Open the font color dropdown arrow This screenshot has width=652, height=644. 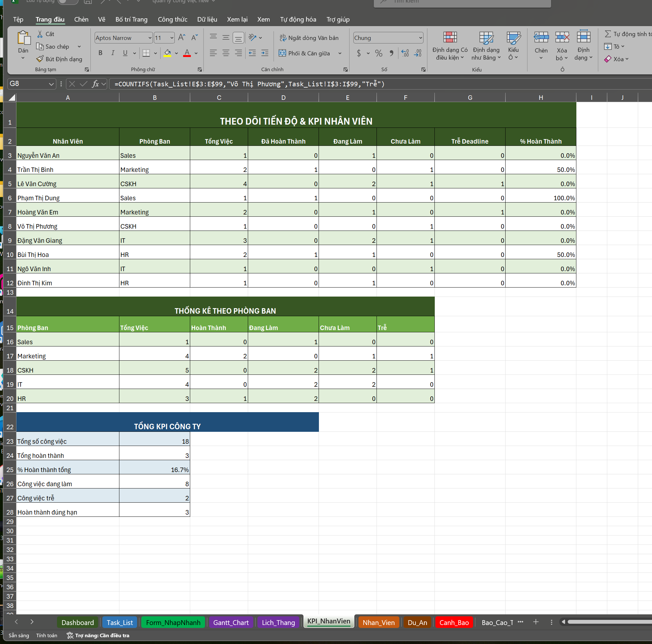tap(196, 53)
